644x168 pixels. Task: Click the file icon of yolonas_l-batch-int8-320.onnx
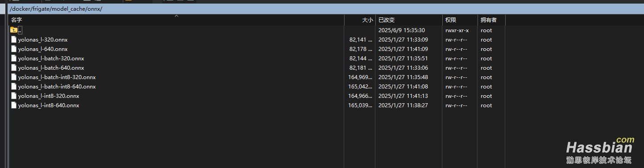14,77
